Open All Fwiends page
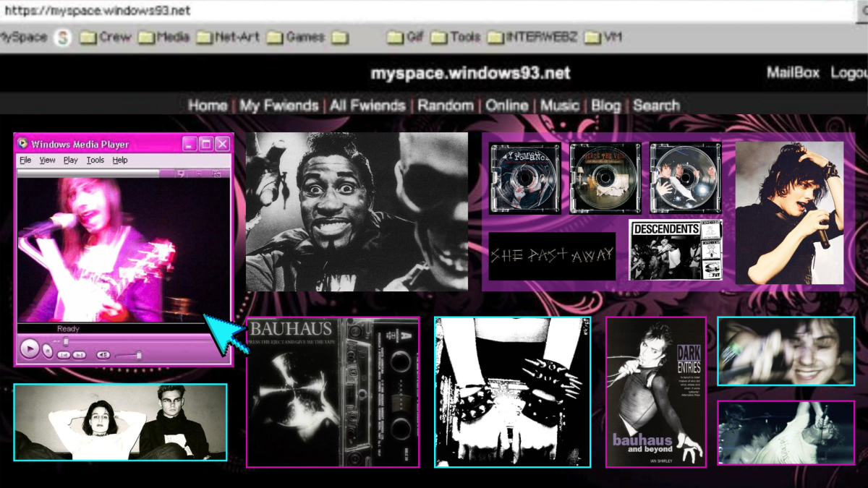The width and height of the screenshot is (868, 488). 367,106
